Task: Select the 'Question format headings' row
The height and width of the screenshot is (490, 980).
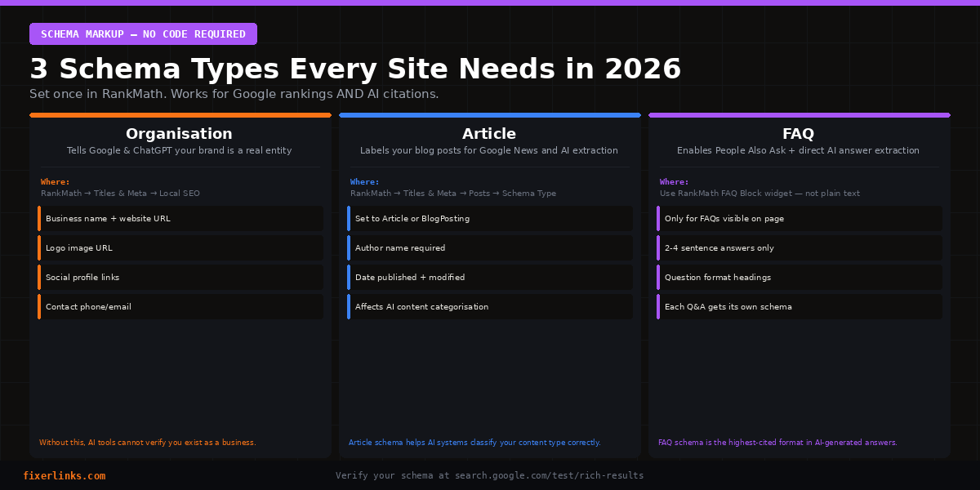Action: coord(800,278)
